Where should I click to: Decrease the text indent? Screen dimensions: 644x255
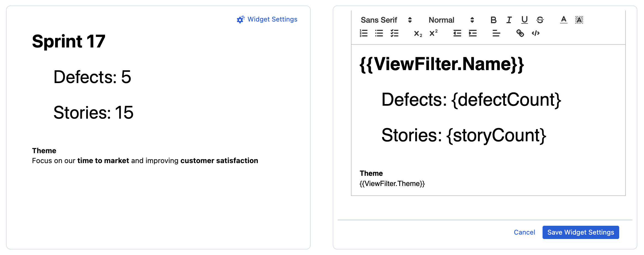[x=457, y=33]
